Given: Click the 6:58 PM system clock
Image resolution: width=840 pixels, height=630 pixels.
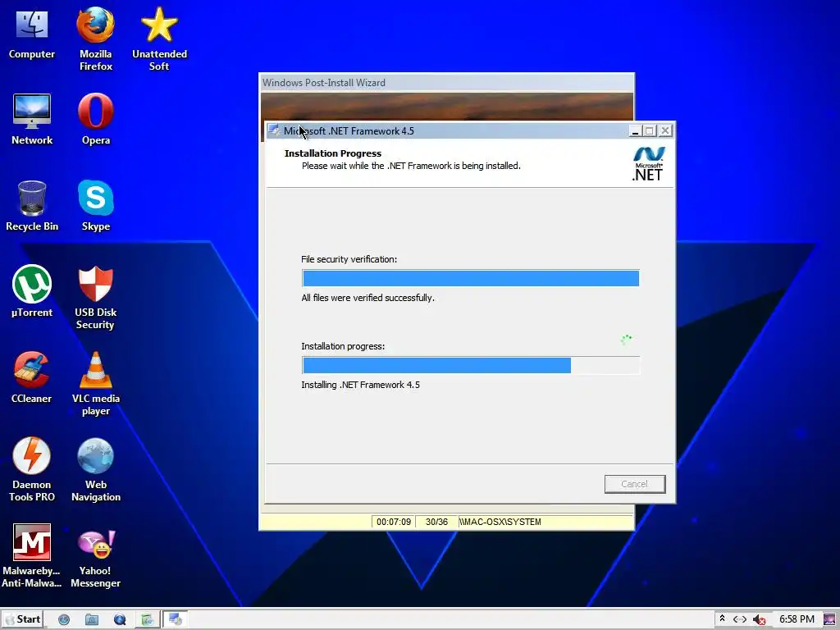Looking at the screenshot, I should [797, 619].
